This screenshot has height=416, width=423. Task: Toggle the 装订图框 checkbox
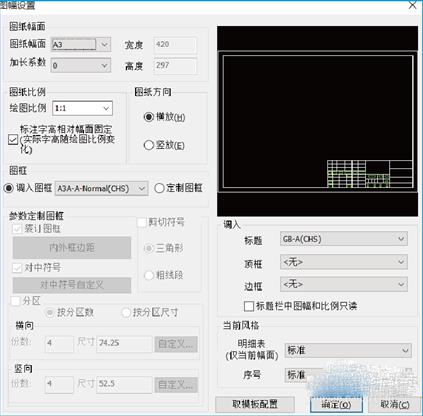(17, 229)
